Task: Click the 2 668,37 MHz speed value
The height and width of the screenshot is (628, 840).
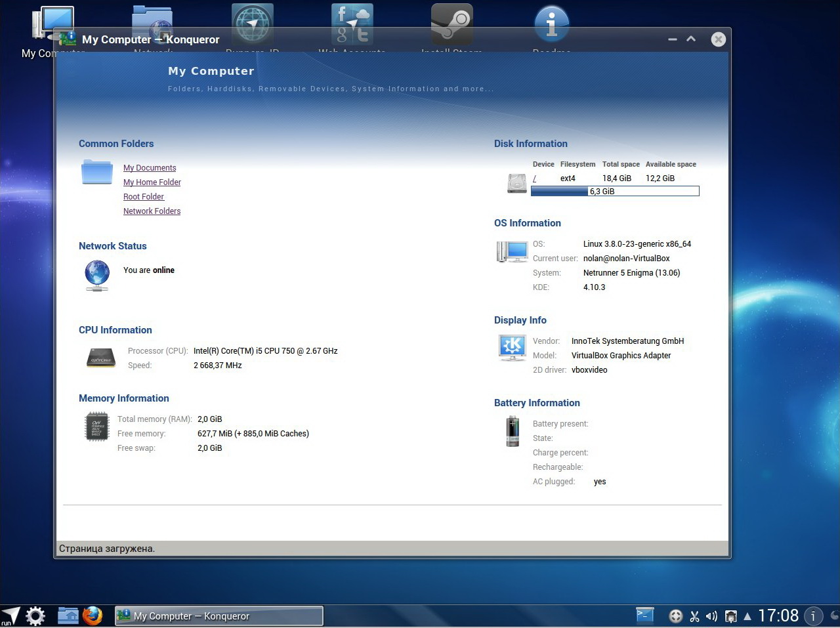Action: (x=218, y=366)
